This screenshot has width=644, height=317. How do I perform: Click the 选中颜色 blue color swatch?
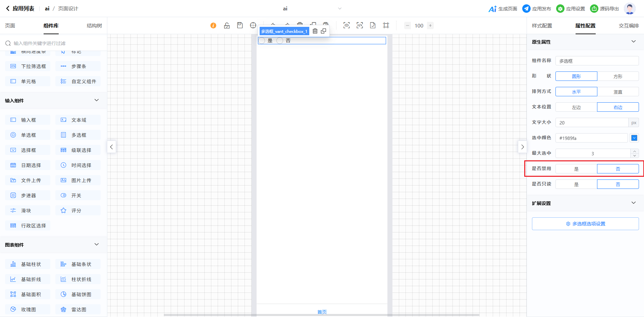634,138
